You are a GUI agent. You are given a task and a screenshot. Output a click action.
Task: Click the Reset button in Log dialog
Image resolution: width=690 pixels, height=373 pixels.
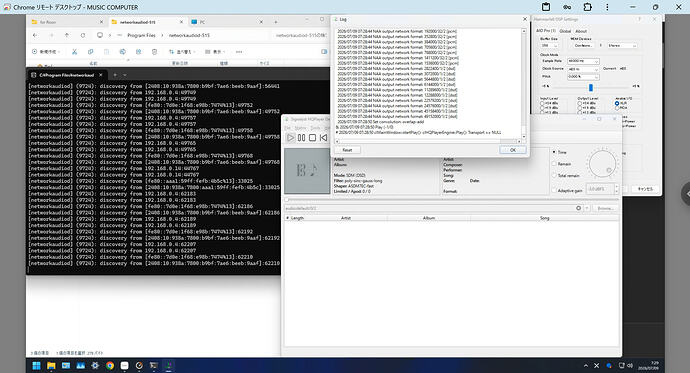[347, 150]
